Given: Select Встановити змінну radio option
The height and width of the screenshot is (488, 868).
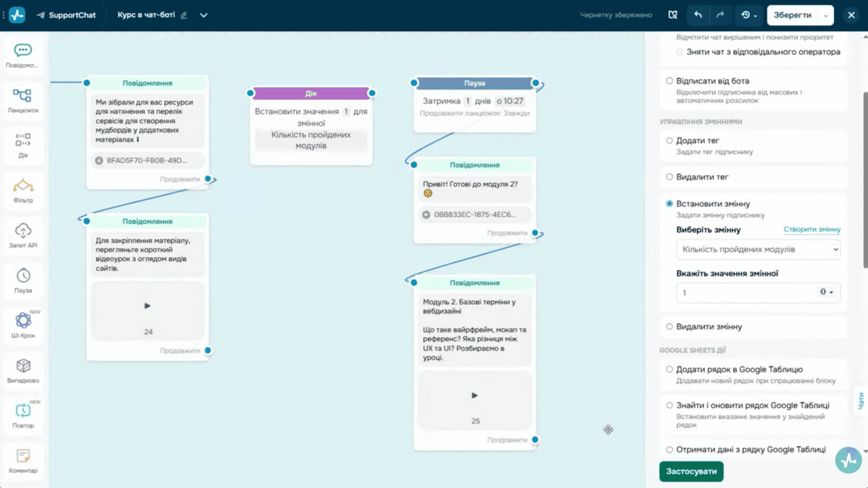Looking at the screenshot, I should (x=670, y=204).
